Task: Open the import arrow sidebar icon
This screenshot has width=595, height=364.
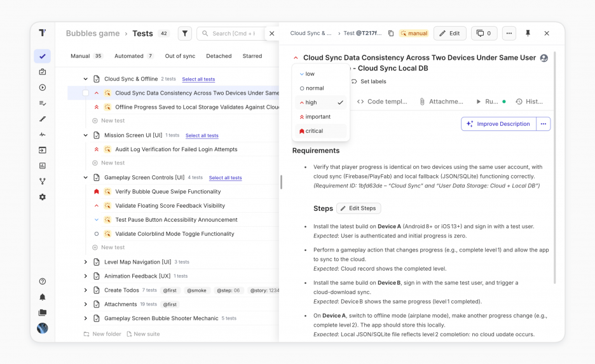Action: point(43,150)
